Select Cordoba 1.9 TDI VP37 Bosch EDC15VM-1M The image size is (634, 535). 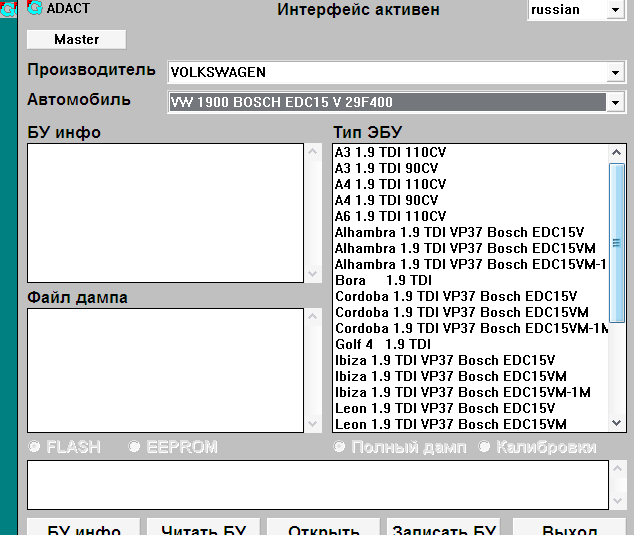[471, 328]
